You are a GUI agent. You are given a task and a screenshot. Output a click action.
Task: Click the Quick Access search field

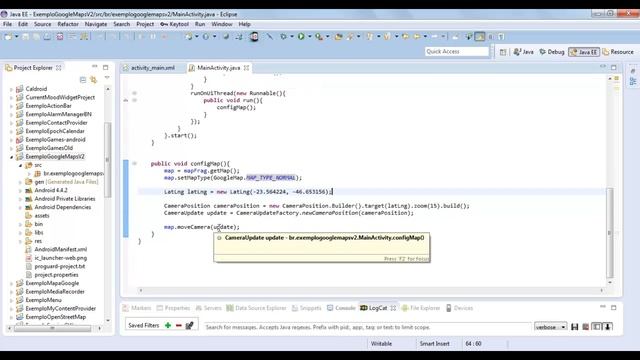[x=457, y=51]
